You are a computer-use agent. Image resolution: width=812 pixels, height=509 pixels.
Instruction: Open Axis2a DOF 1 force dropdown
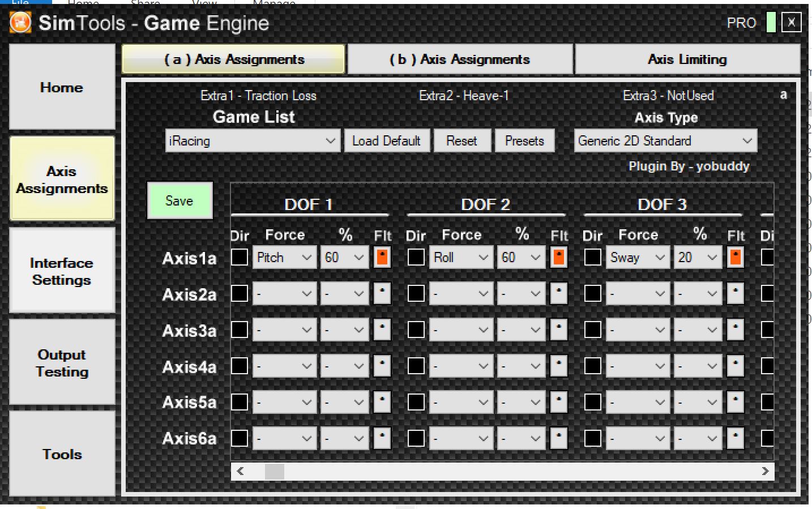coord(284,294)
